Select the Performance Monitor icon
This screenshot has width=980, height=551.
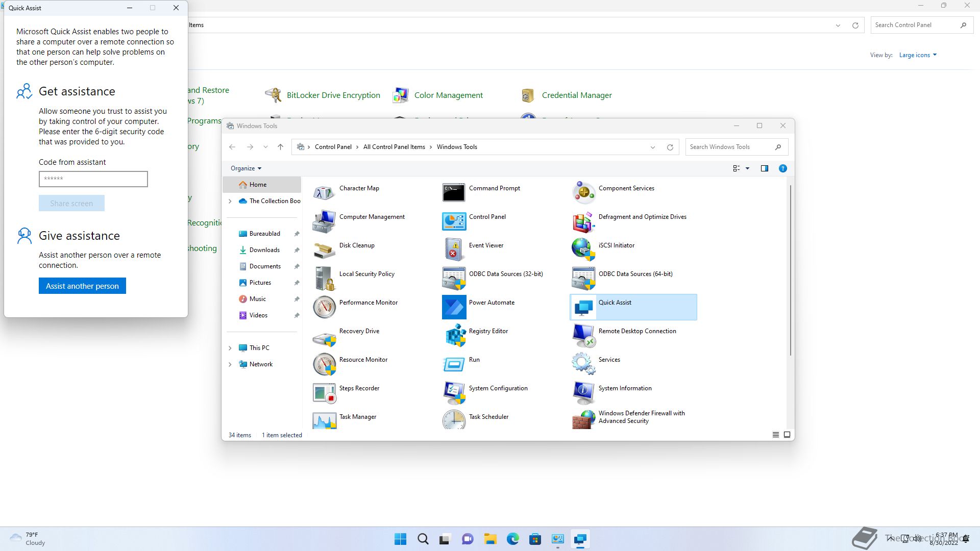click(324, 307)
